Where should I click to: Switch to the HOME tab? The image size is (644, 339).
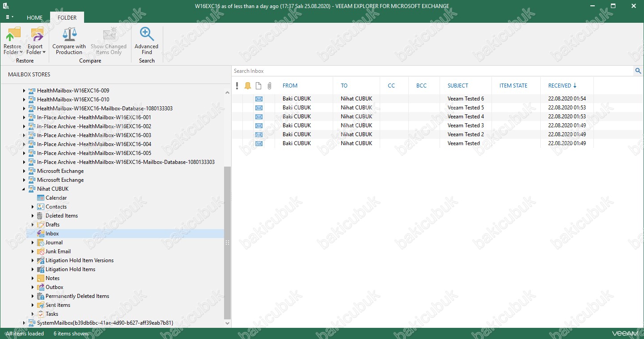(x=34, y=18)
